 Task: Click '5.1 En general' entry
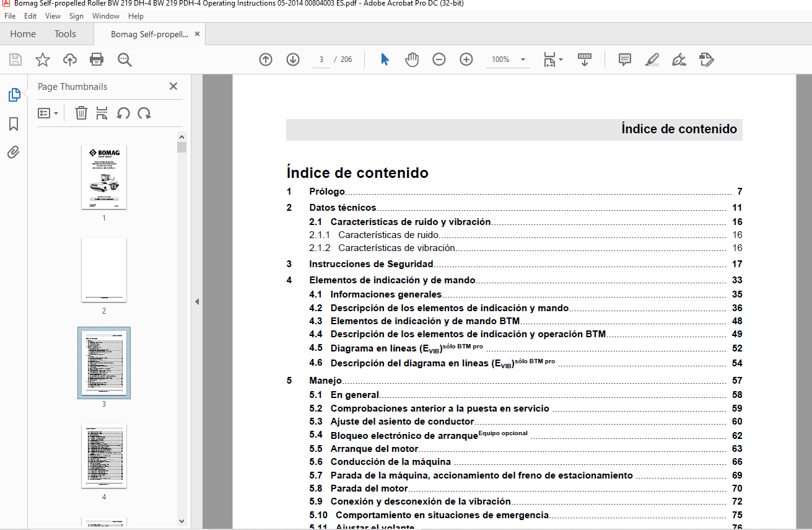[x=526, y=395]
